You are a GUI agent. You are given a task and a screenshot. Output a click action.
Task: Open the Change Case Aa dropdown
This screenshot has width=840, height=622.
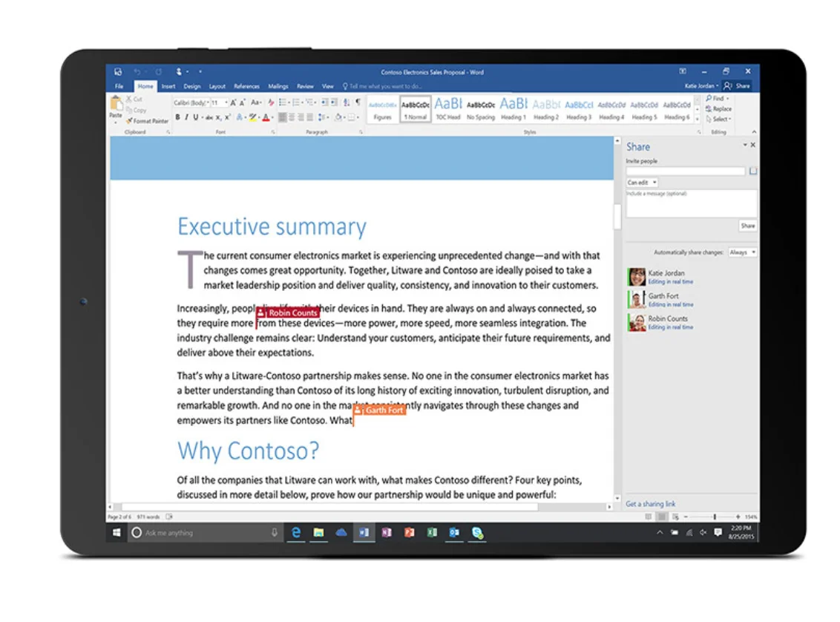point(256,102)
